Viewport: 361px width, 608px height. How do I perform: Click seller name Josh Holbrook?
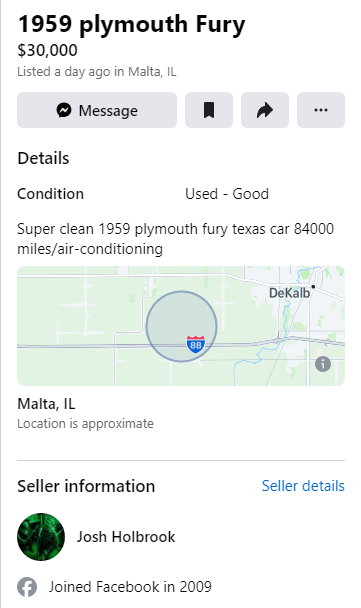pos(126,537)
